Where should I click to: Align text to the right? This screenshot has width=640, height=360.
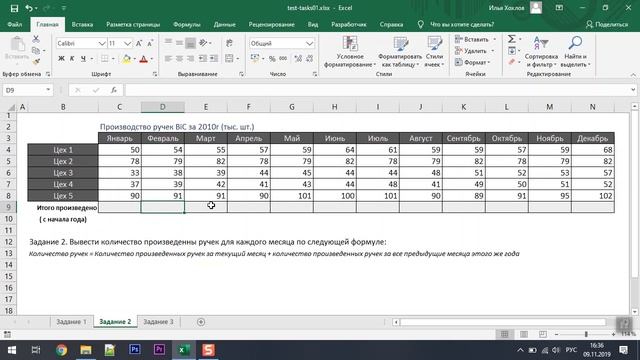click(x=190, y=59)
